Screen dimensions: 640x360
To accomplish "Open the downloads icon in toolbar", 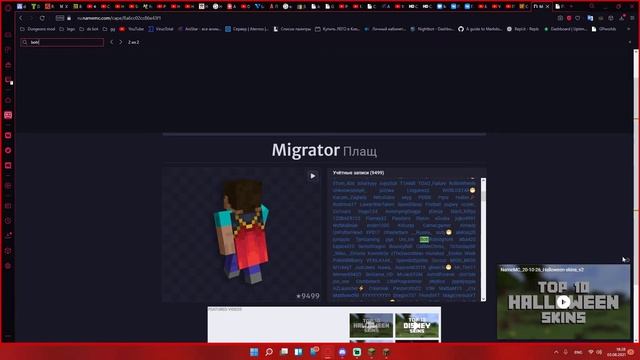I will [622, 18].
